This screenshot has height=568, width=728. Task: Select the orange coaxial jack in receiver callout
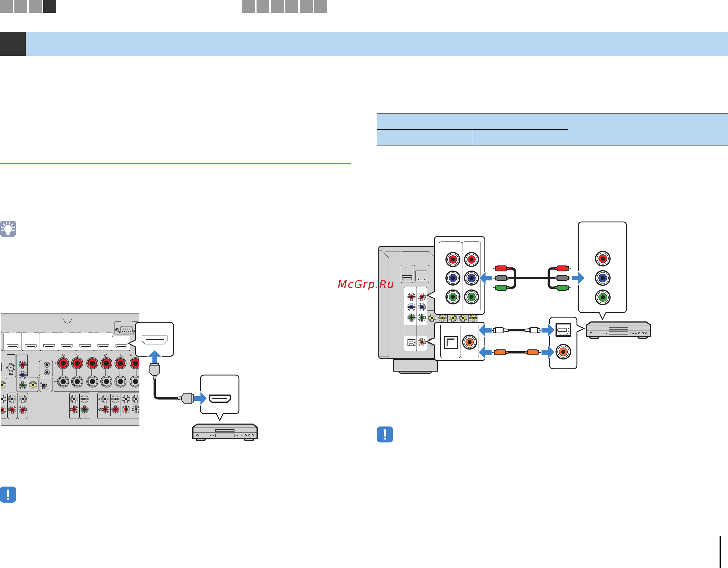point(469,342)
